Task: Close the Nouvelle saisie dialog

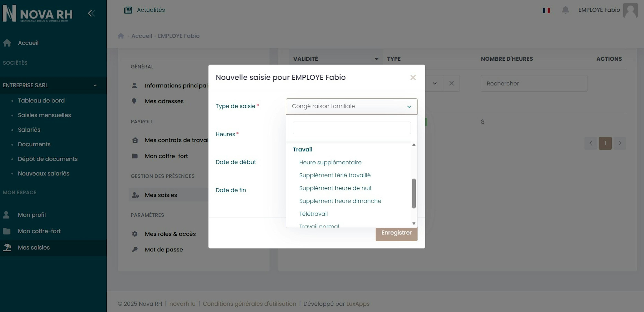Action: click(x=413, y=77)
